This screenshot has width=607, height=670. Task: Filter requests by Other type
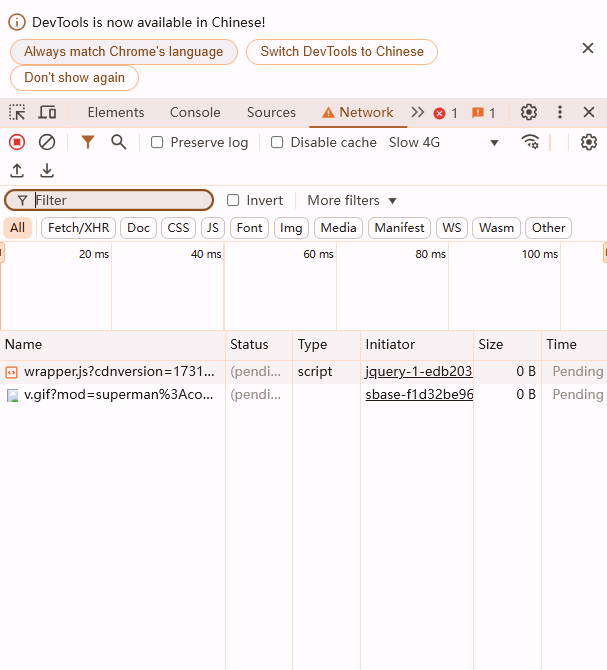(548, 228)
